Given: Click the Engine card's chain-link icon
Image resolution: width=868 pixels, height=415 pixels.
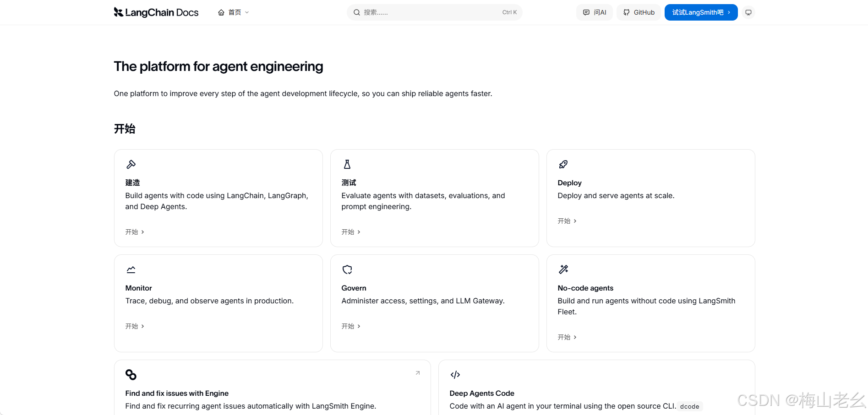Looking at the screenshot, I should click(x=131, y=375).
